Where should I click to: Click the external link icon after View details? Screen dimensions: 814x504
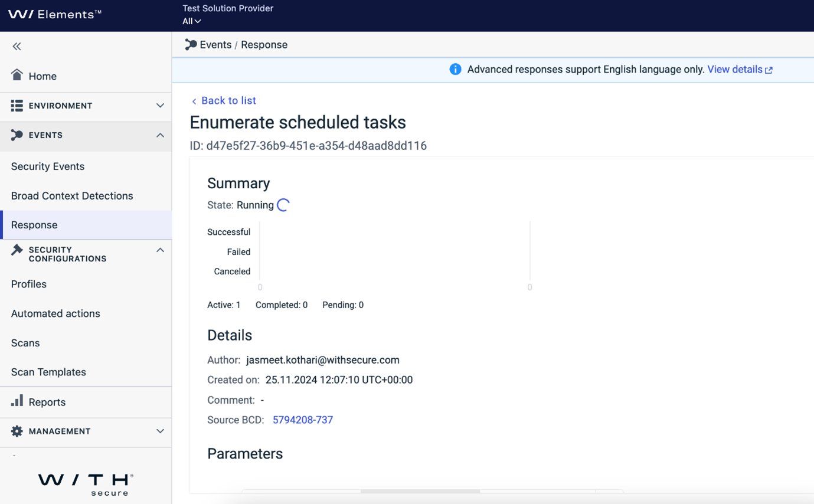[x=769, y=70]
